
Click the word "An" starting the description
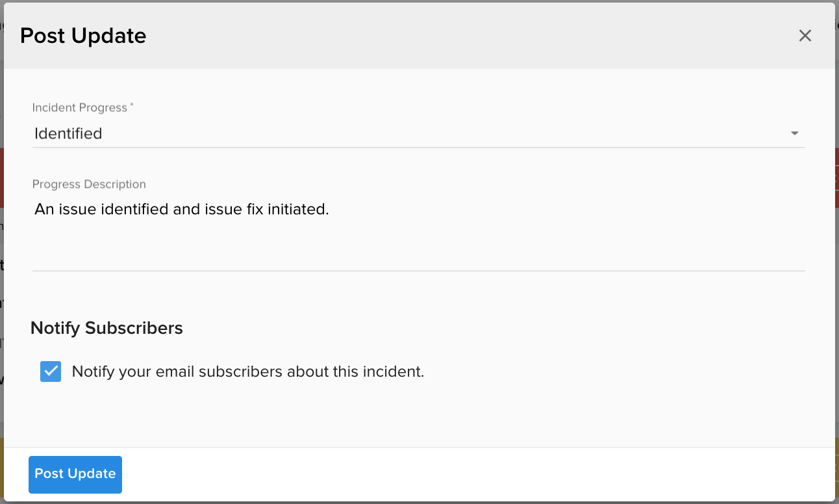pyautogui.click(x=43, y=210)
